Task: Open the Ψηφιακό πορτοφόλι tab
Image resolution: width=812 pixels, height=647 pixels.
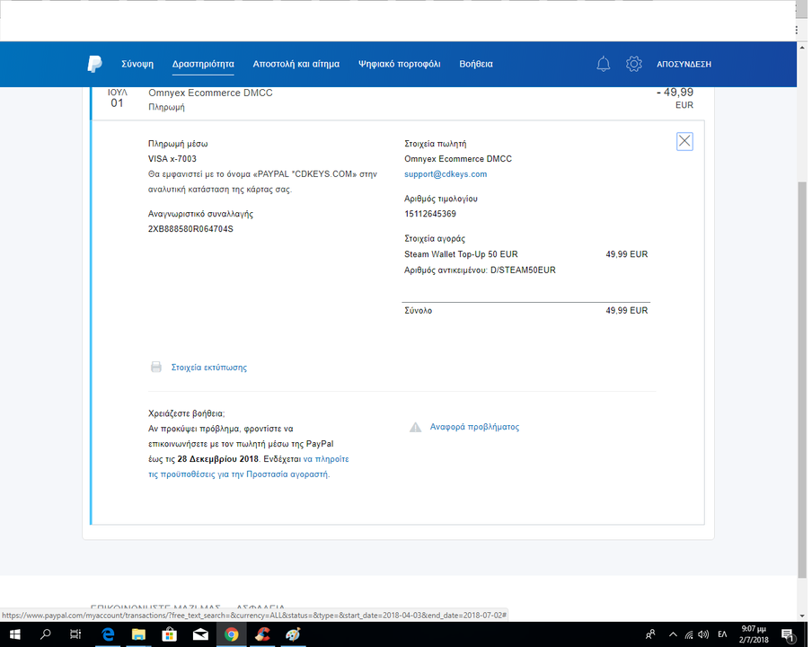Action: tap(400, 64)
